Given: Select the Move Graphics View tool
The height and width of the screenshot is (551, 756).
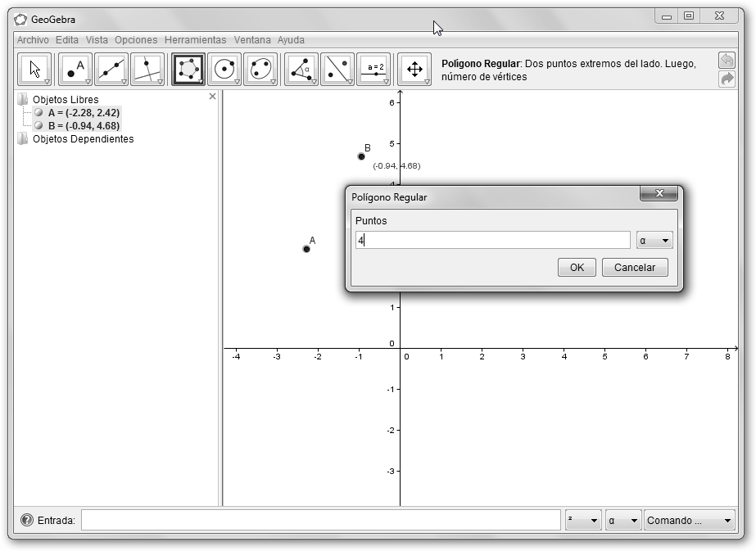Looking at the screenshot, I should click(x=414, y=70).
